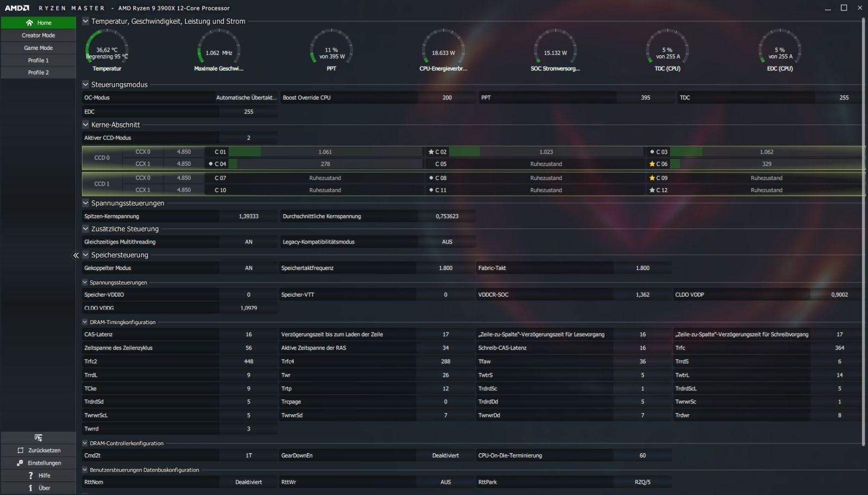Screen dimensions: 868x495
Task: Click the Home house icon in sidebar
Action: [29, 23]
